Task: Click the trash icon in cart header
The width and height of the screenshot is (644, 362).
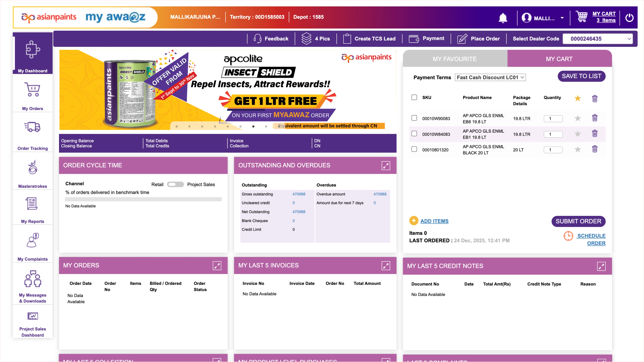Action: (x=595, y=99)
